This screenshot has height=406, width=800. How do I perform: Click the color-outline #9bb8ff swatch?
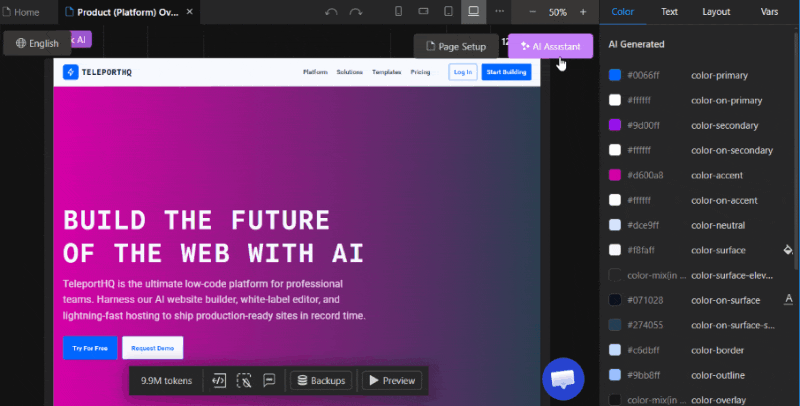615,375
